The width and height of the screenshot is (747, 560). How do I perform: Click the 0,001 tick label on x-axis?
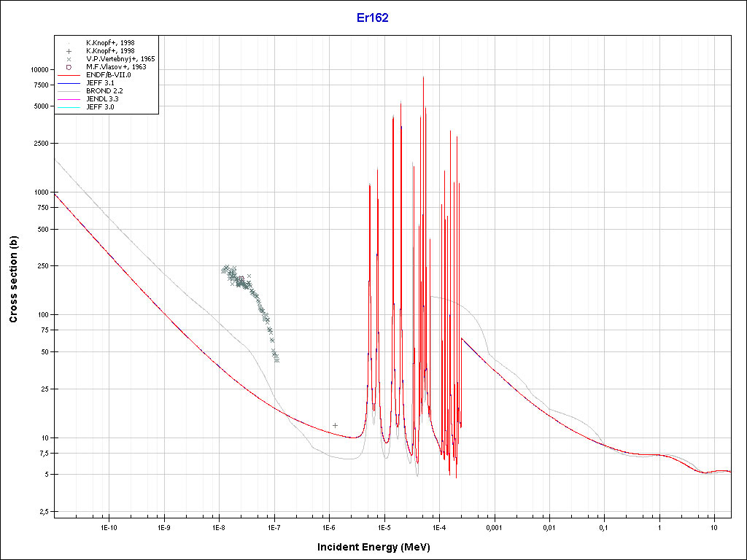tap(494, 526)
